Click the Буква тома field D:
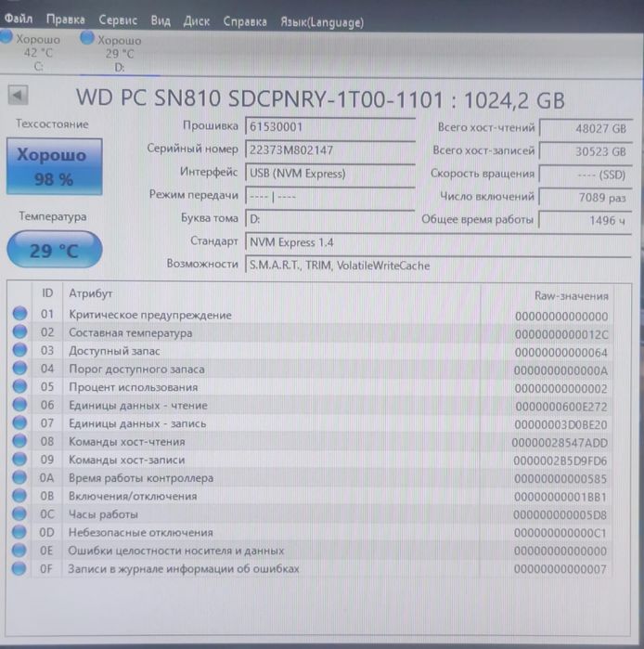This screenshot has width=644, height=649. pos(330,219)
